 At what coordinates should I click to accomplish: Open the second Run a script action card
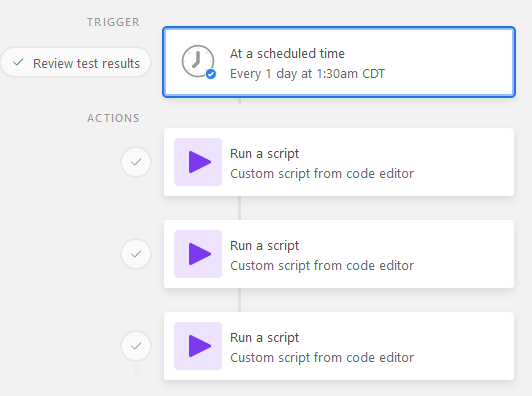tap(339, 254)
